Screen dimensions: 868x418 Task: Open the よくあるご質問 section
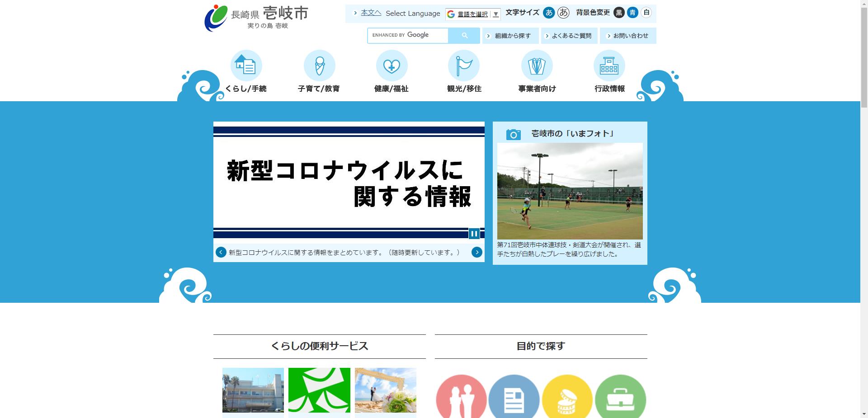(x=570, y=35)
